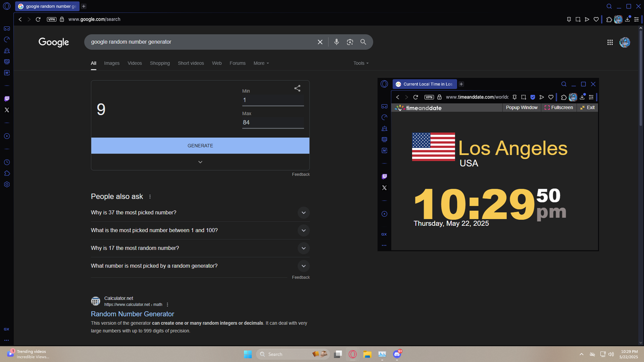The image size is (644, 362).
Task: Click Feedback link below number generator
Action: (x=301, y=174)
